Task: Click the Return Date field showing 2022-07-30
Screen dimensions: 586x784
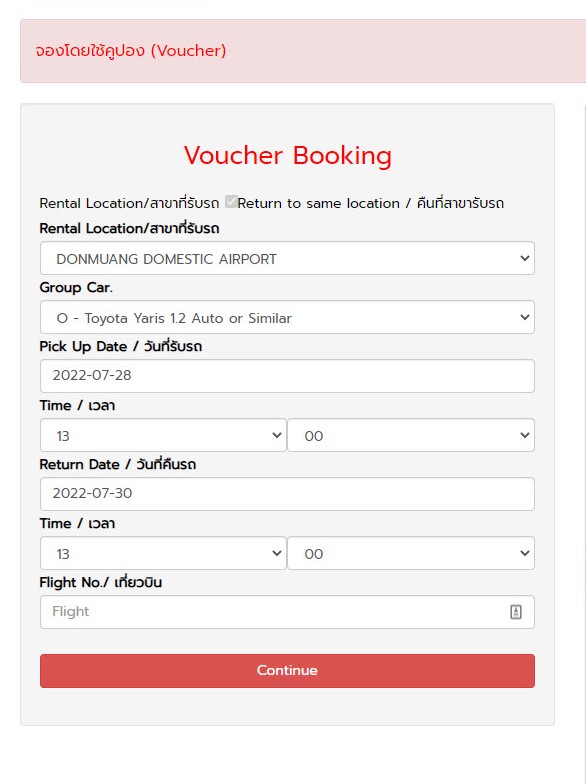Action: (x=287, y=494)
